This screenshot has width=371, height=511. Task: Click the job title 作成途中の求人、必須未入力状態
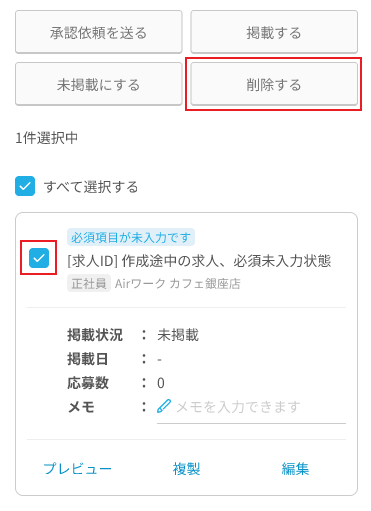pos(226,261)
